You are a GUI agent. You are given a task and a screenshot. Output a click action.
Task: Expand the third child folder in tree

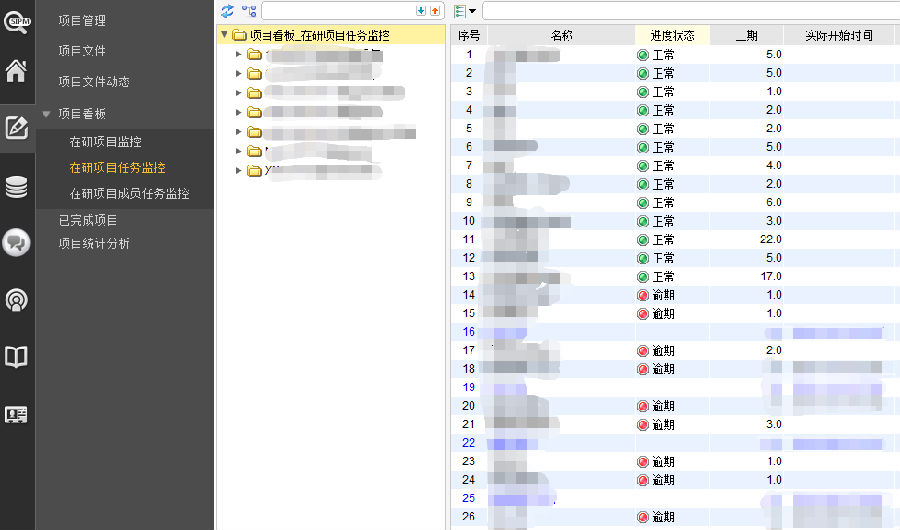(x=239, y=92)
